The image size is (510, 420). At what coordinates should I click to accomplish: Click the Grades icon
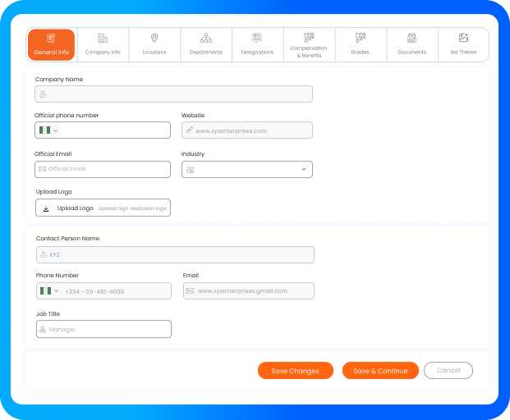tap(361, 38)
